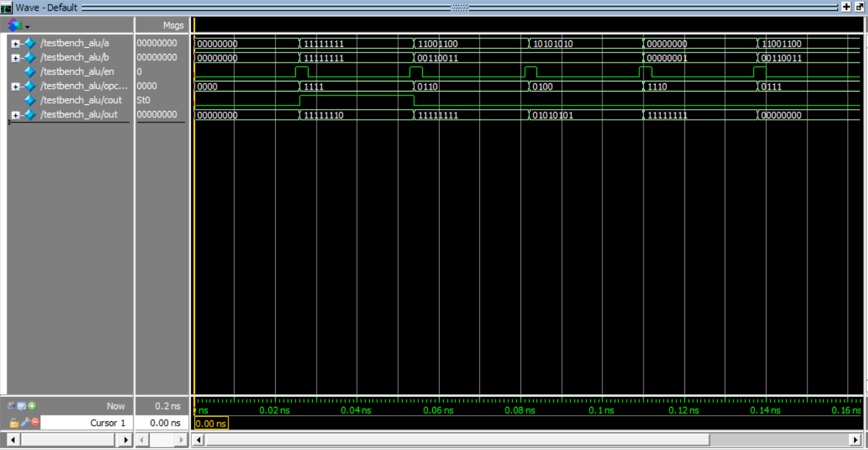Click the diamond icon of /testbench_alu/out
This screenshot has height=450, width=868.
tap(30, 114)
